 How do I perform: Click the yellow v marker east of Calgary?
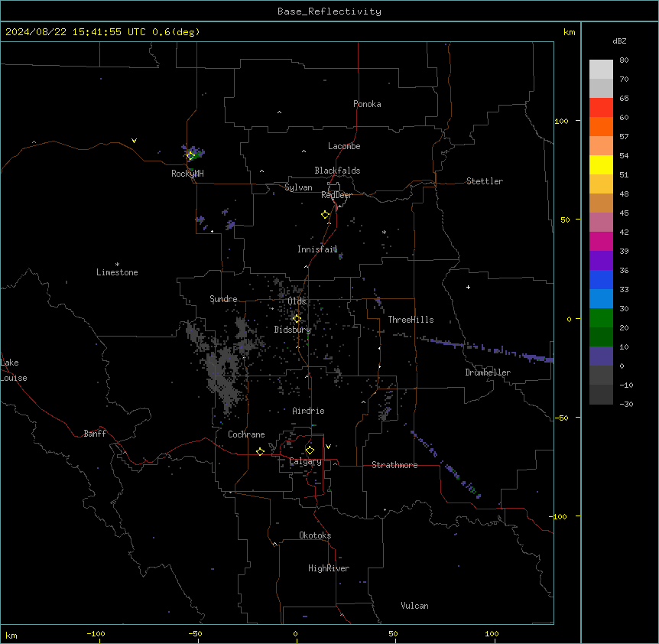point(328,447)
